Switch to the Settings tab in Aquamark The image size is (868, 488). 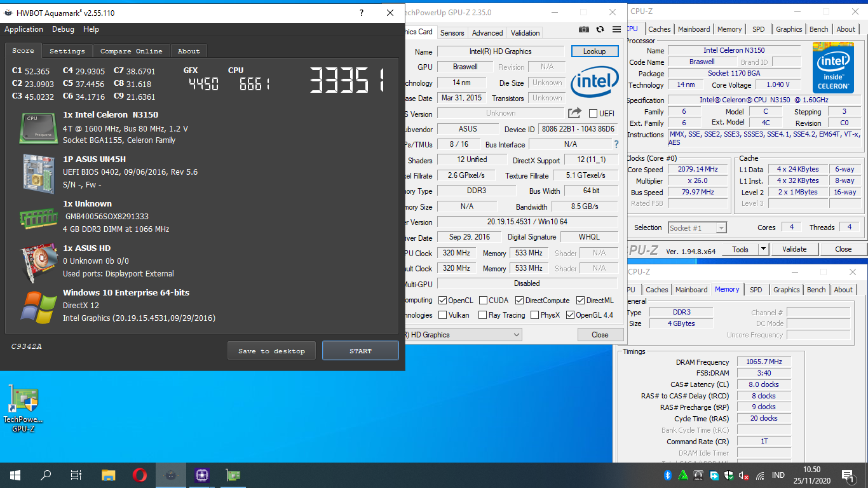[x=67, y=51]
